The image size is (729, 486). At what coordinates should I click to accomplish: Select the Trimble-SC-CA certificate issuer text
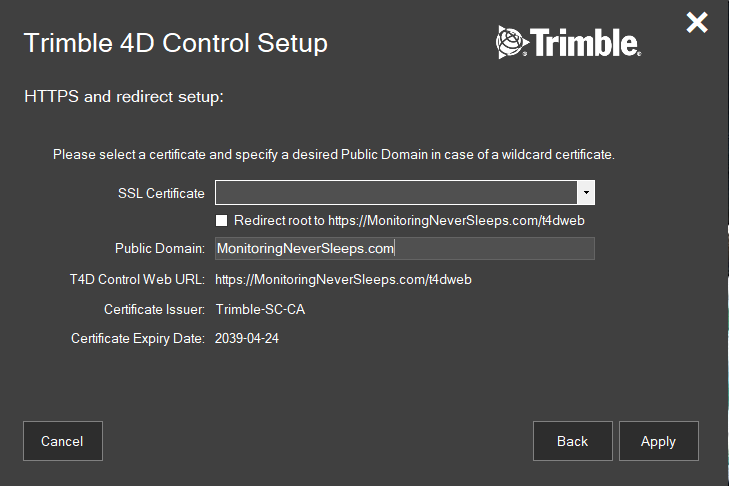(x=260, y=309)
